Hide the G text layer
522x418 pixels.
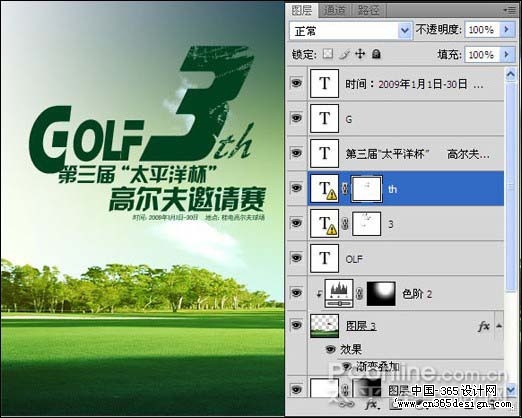[x=296, y=118]
